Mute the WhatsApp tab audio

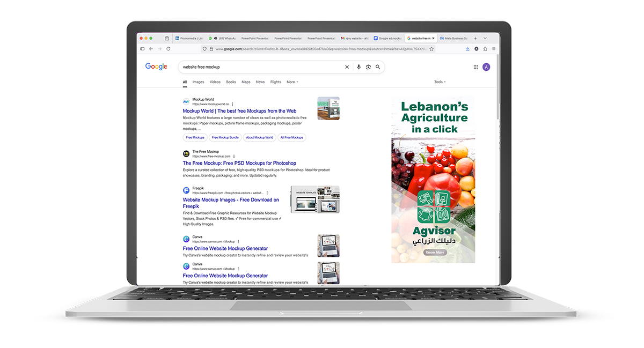(x=215, y=39)
